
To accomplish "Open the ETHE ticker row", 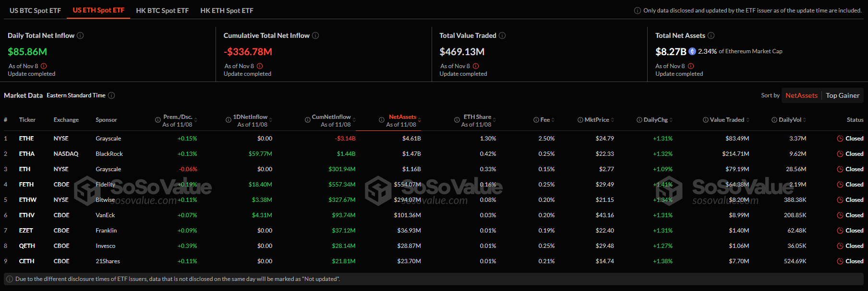I will tap(434, 139).
